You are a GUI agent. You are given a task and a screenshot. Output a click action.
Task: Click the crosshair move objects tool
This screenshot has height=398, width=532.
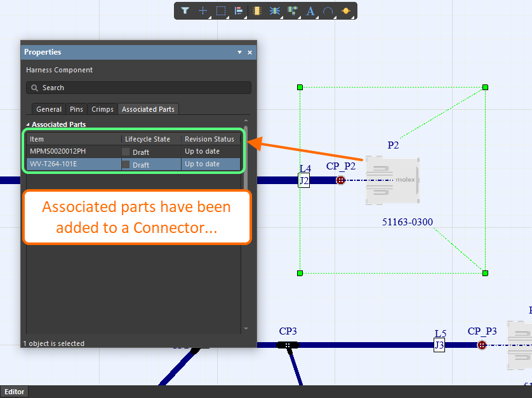click(203, 11)
